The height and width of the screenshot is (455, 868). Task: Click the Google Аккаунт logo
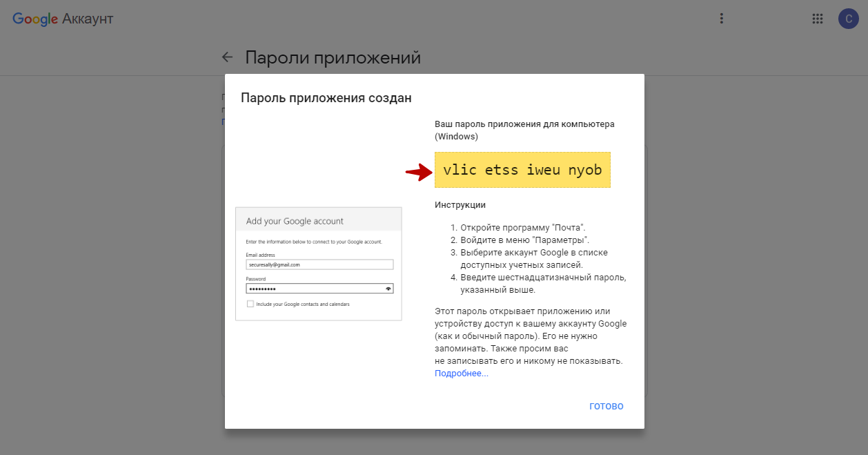pos(63,19)
